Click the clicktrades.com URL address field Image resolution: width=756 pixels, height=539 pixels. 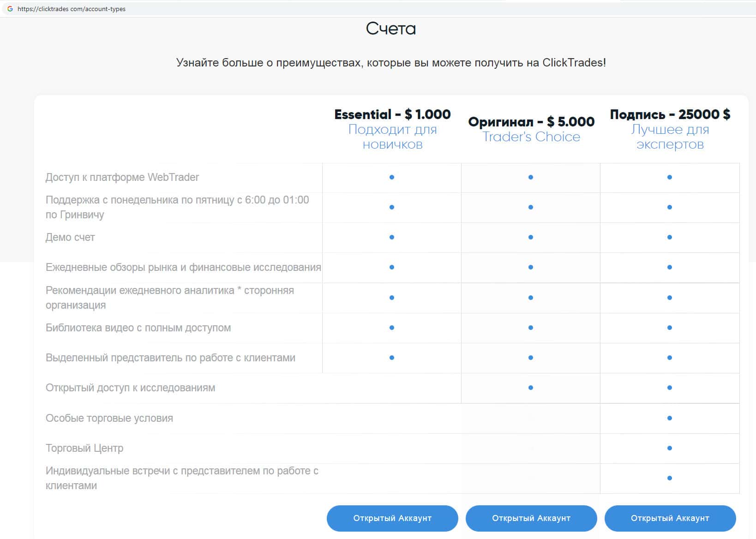click(x=72, y=9)
